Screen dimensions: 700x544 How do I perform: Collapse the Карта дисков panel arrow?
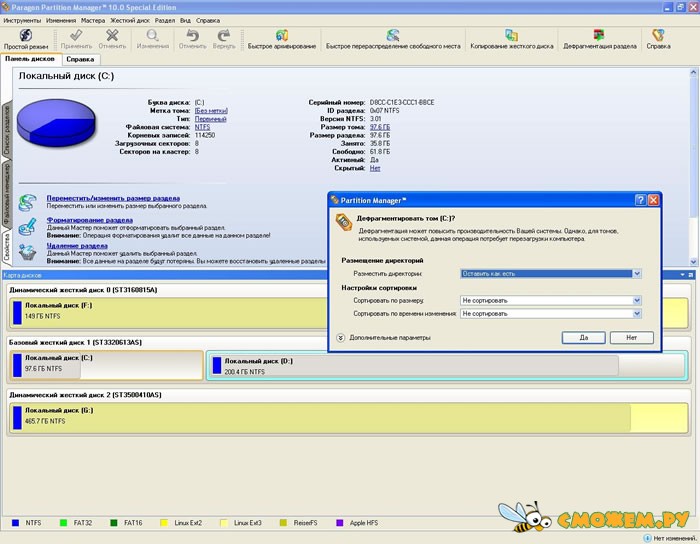click(683, 275)
